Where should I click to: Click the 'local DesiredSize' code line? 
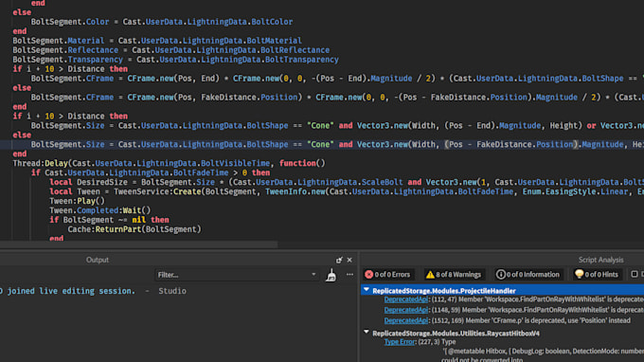pyautogui.click(x=347, y=182)
